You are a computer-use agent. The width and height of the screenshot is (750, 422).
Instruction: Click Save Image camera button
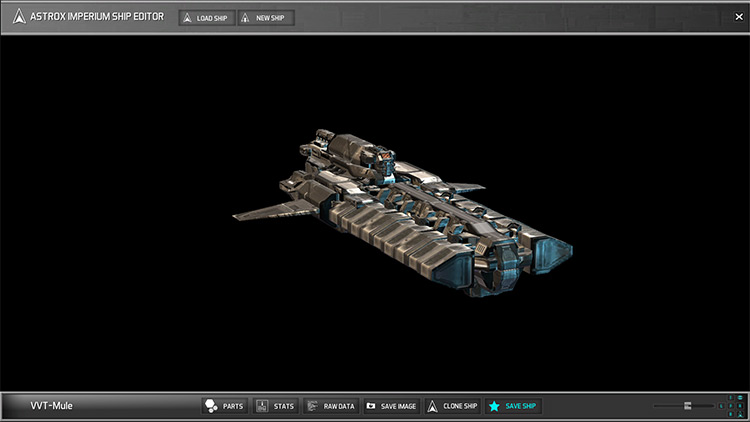coord(392,406)
